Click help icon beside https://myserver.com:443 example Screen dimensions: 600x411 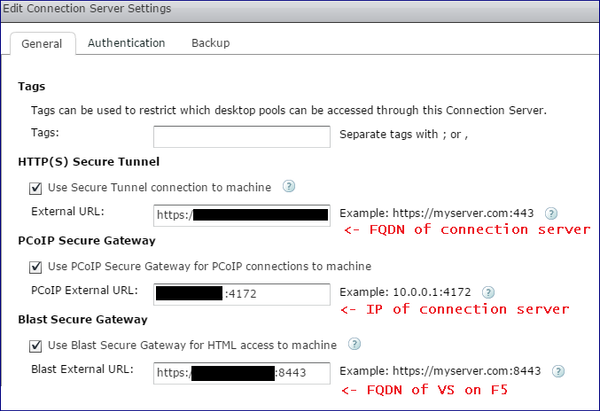point(551,213)
